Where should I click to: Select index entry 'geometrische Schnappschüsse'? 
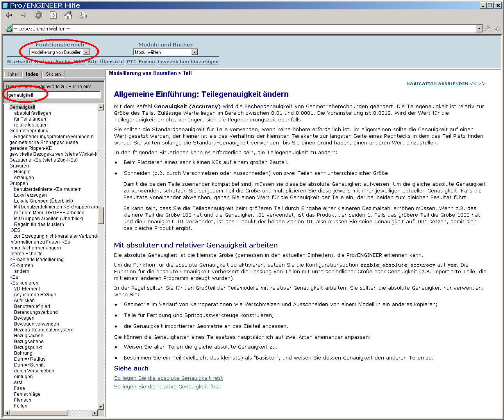tap(44, 142)
